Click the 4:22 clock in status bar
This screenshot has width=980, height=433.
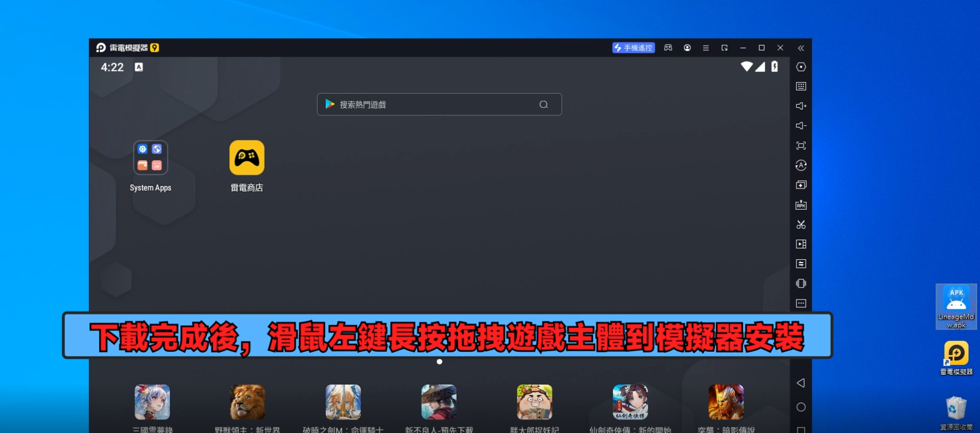click(112, 67)
